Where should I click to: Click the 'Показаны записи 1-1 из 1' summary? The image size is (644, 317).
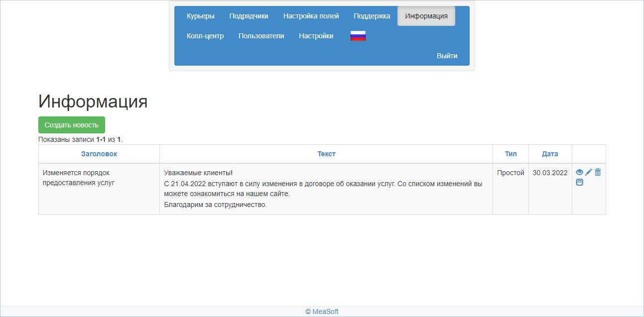pos(81,140)
